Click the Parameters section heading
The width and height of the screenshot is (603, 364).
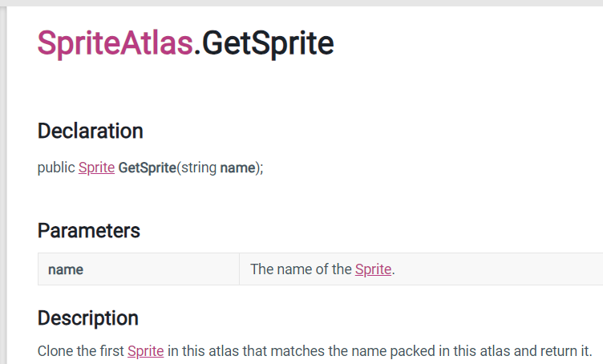coord(89,231)
